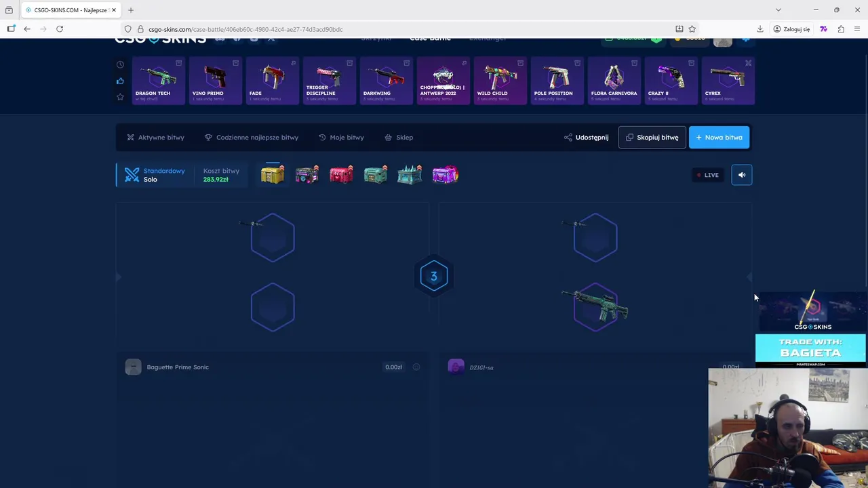Open the Dragon Tech drop card

(x=159, y=81)
